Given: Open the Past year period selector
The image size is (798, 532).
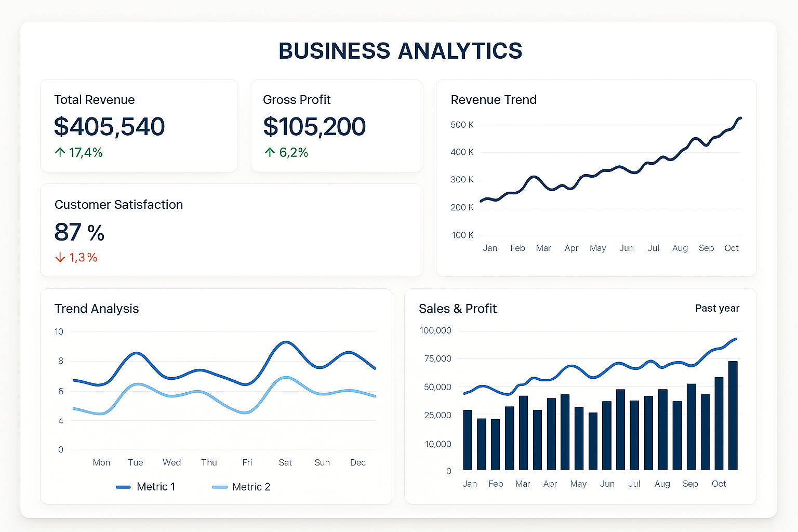Looking at the screenshot, I should (717, 308).
